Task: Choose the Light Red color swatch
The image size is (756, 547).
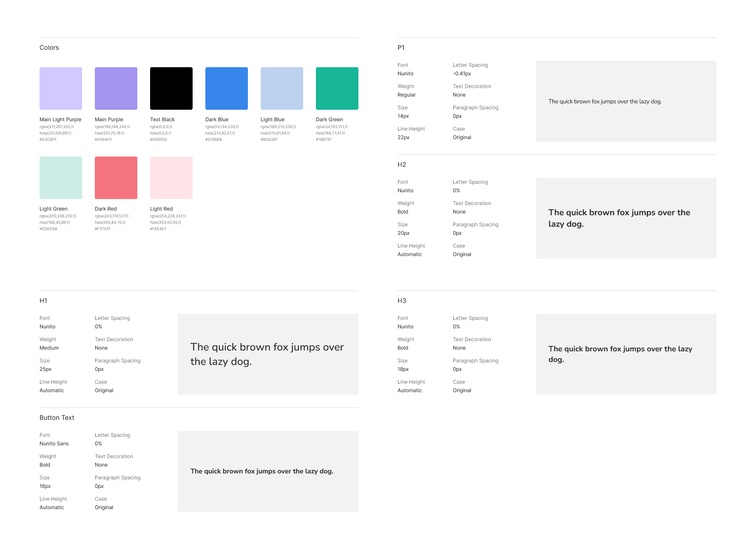Action: click(171, 178)
